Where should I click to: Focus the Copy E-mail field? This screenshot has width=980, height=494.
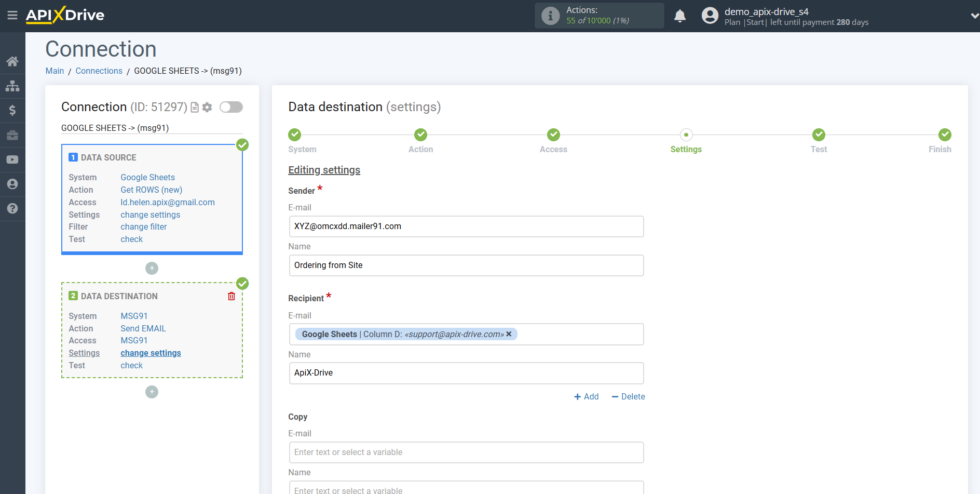(466, 452)
